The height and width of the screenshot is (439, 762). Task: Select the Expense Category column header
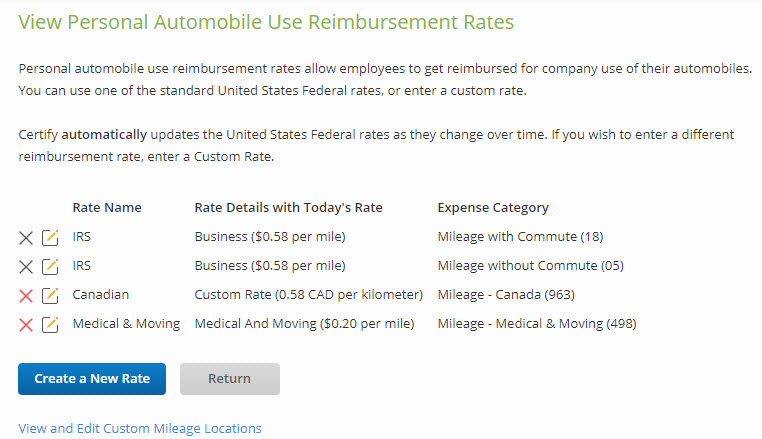click(493, 208)
